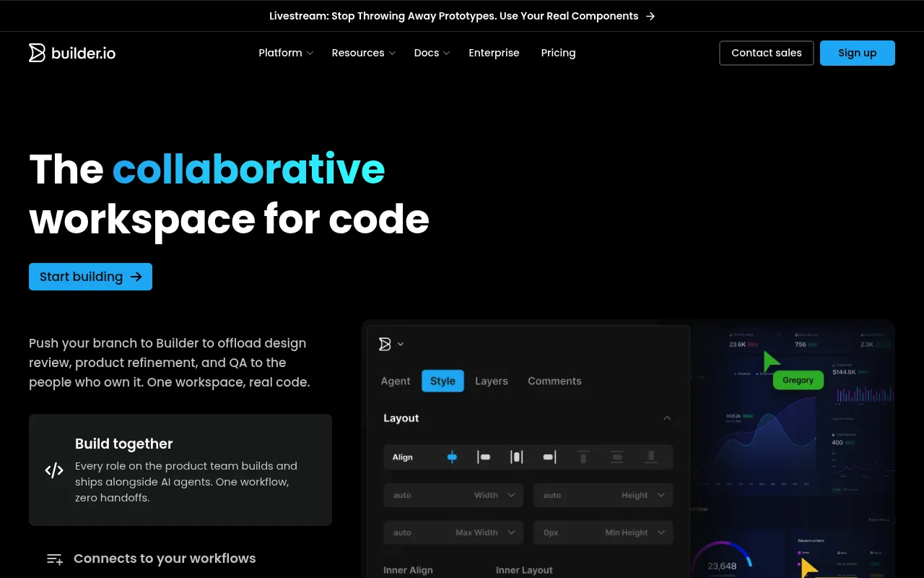Switch to the Style tab
This screenshot has width=924, height=578.
point(443,381)
